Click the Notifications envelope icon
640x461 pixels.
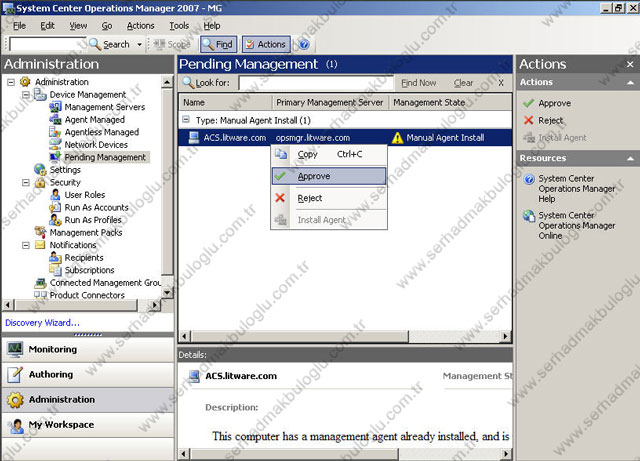40,245
